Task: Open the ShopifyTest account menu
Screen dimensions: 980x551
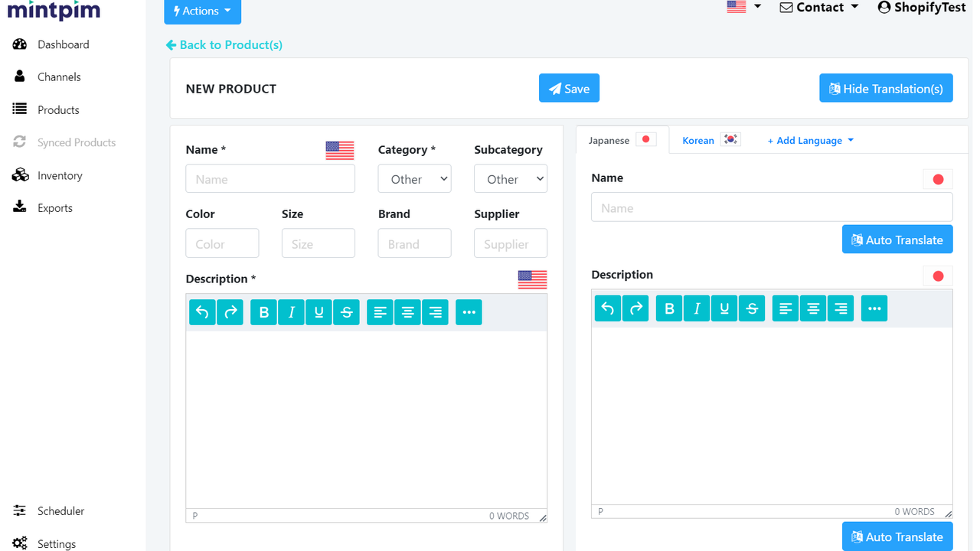Action: coord(923,8)
